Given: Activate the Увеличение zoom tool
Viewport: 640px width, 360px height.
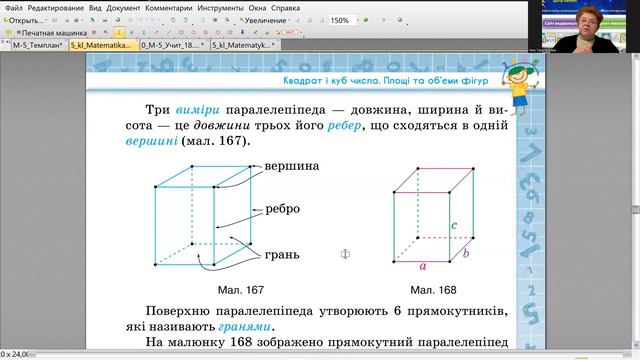Looking at the screenshot, I should [x=263, y=20].
